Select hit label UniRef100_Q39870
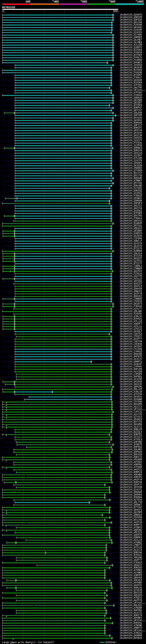Image resolution: width=146 pixels, height=644 pixels. 131,48
